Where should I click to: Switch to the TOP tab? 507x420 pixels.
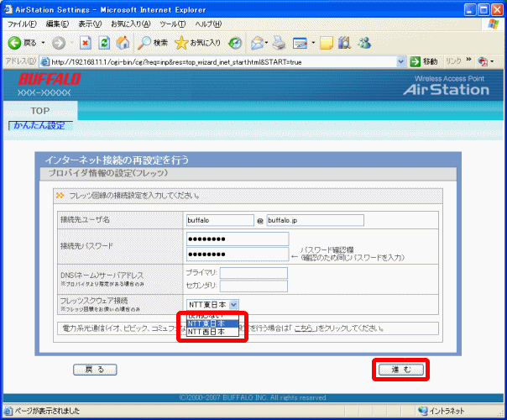[40, 111]
